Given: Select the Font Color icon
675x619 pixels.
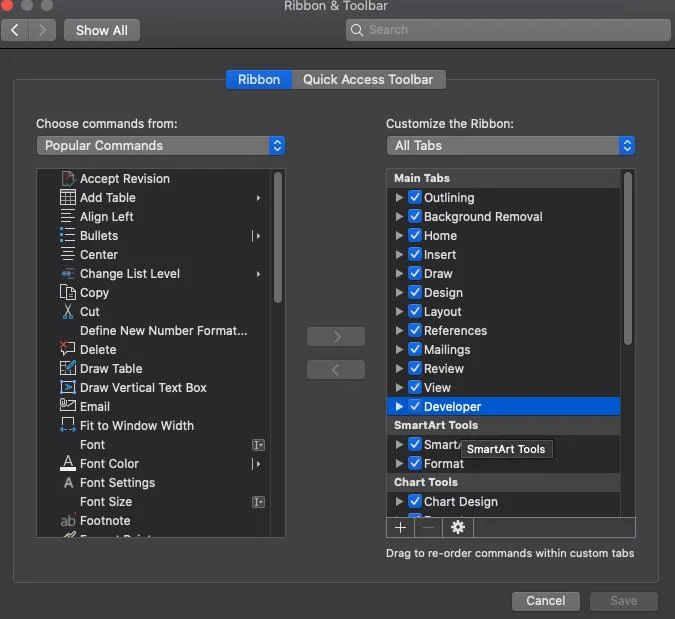Looking at the screenshot, I should tap(68, 463).
